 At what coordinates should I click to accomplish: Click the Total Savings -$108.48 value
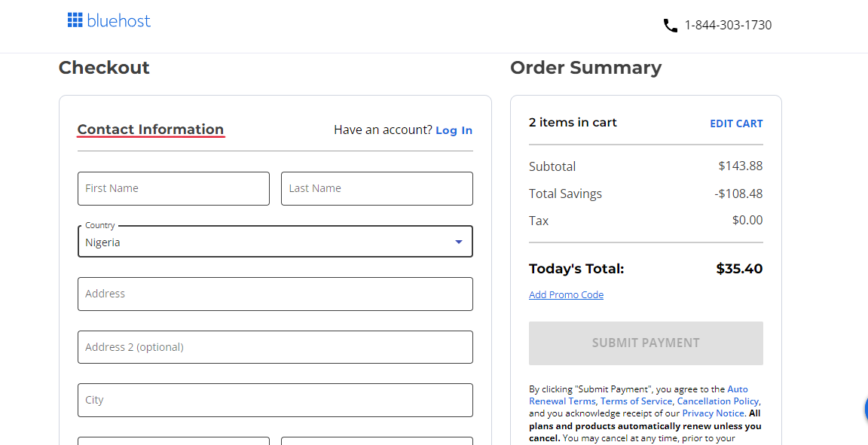point(738,194)
